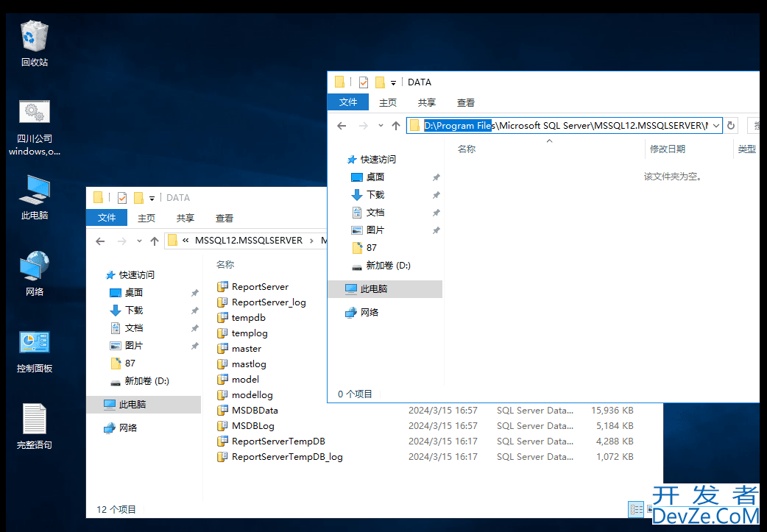The width and height of the screenshot is (767, 532).
Task: Open the 共享 tab in front DATA window
Action: click(426, 103)
